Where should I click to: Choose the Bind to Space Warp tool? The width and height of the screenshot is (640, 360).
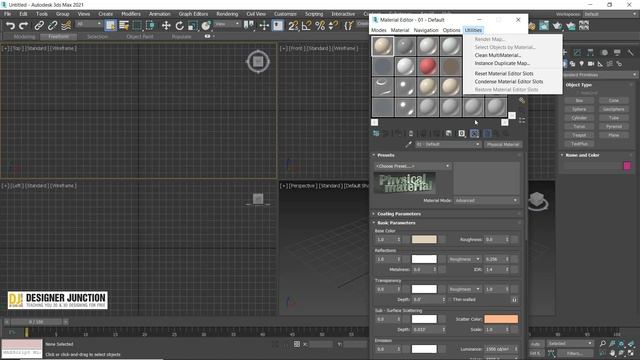66,26
